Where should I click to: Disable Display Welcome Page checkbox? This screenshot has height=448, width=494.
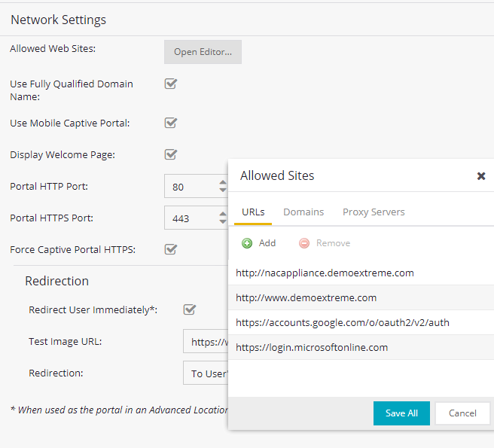[171, 154]
